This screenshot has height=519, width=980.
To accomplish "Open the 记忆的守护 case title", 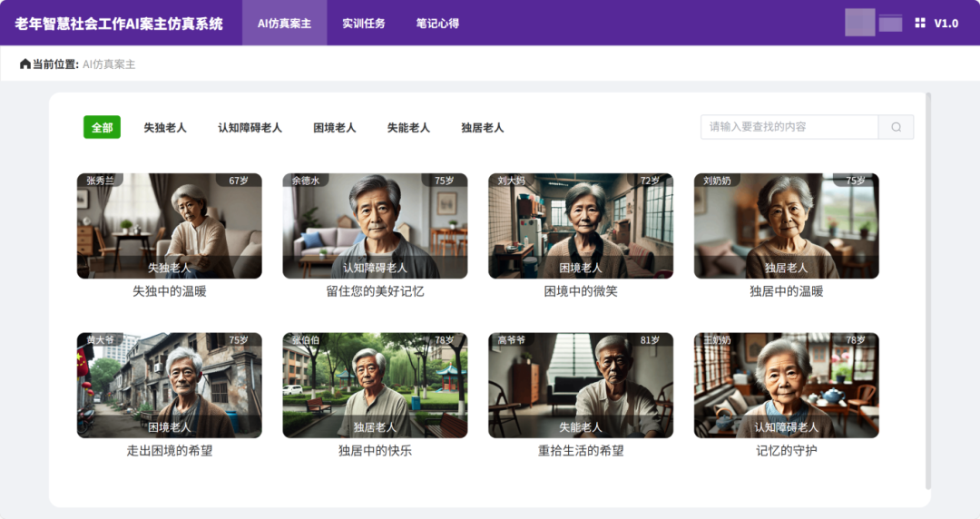I will click(x=786, y=450).
